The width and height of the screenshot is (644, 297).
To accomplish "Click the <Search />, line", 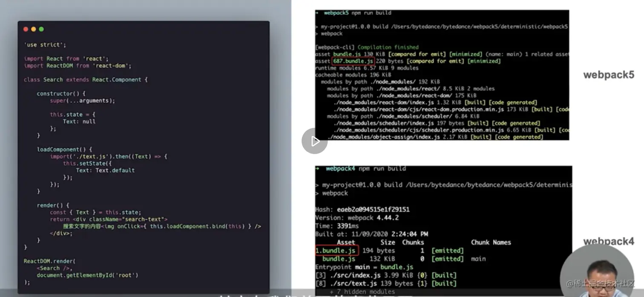I will pos(55,268).
